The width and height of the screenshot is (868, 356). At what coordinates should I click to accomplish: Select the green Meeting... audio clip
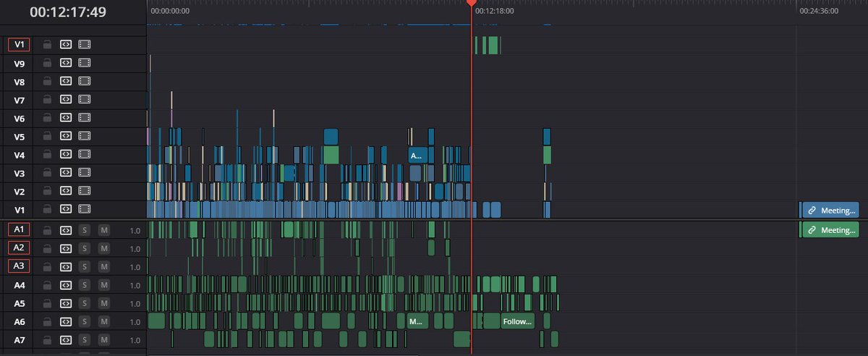pos(830,229)
